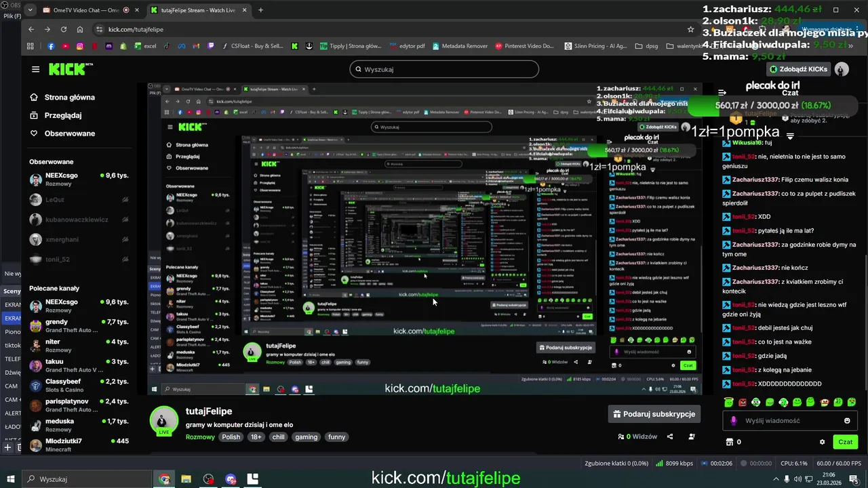This screenshot has width=868, height=488.
Task: Click the Widzów viewers count icon
Action: (x=621, y=437)
